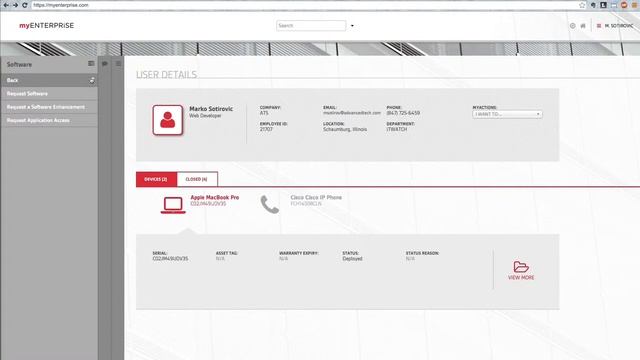
Task: Click the header icon next to help
Action: click(583, 26)
